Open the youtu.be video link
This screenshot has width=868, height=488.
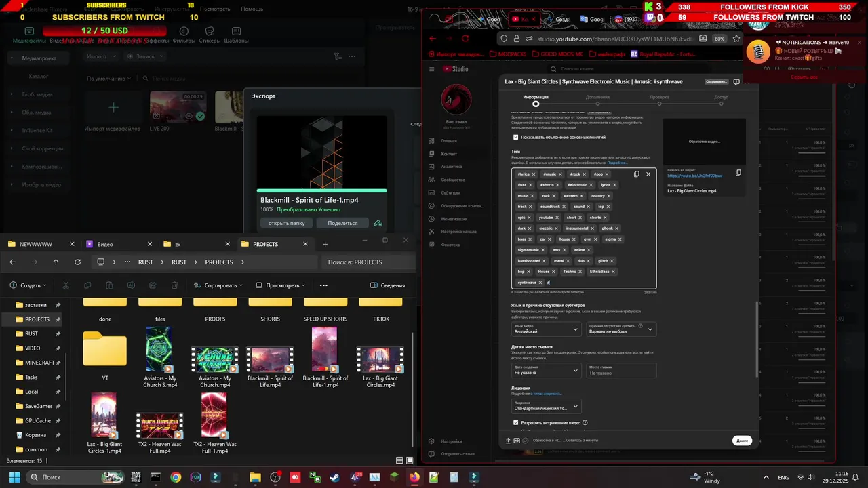(694, 176)
